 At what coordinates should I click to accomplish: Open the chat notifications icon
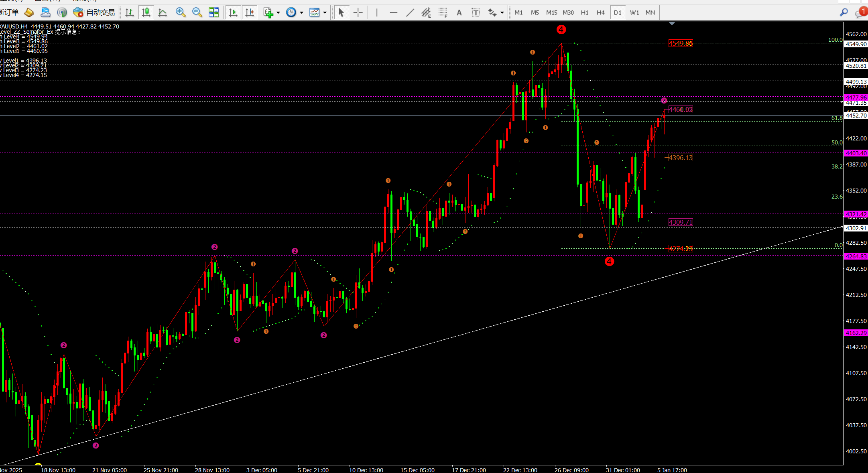[x=860, y=12]
